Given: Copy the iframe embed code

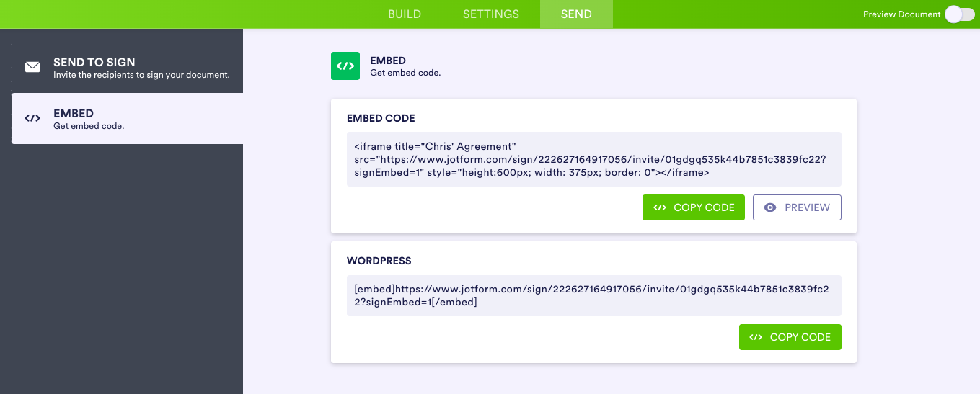Looking at the screenshot, I should [694, 207].
